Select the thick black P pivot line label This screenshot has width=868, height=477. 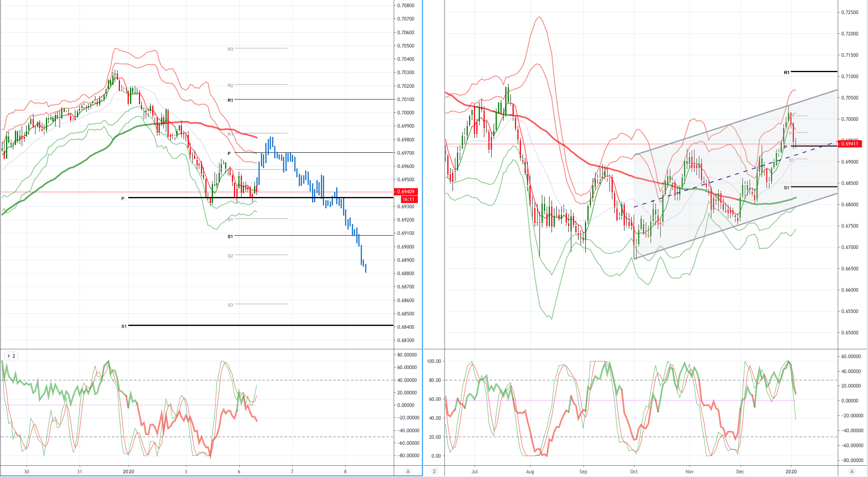123,199
